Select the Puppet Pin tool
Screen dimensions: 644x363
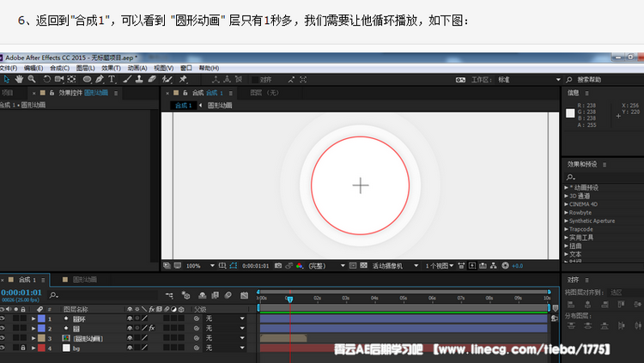coord(183,79)
